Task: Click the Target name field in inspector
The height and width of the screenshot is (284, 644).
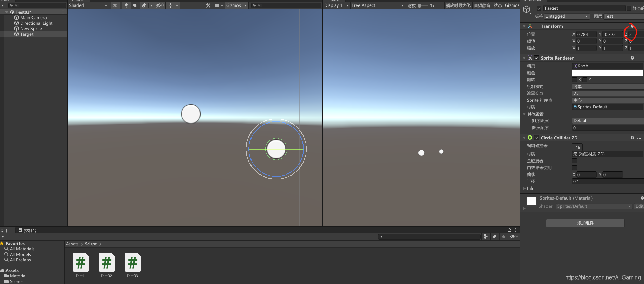Action: tap(584, 8)
